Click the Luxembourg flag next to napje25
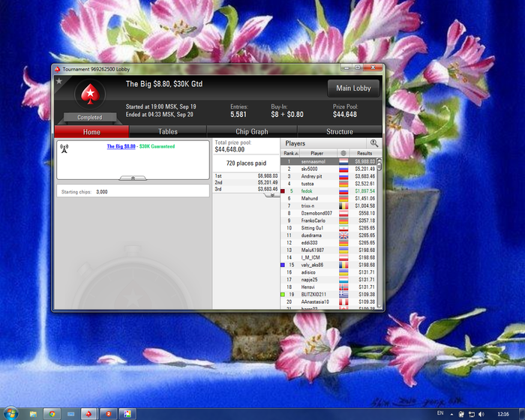The width and height of the screenshot is (525, 420). 343,280
